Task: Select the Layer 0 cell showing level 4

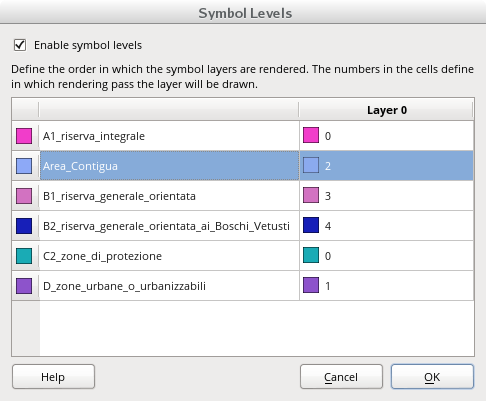Action: pyautogui.click(x=386, y=226)
